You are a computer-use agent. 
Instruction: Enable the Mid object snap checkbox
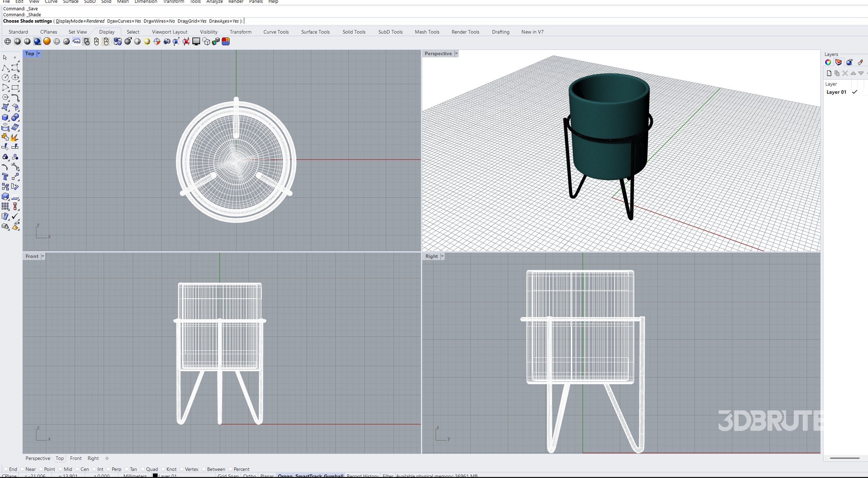(60, 469)
